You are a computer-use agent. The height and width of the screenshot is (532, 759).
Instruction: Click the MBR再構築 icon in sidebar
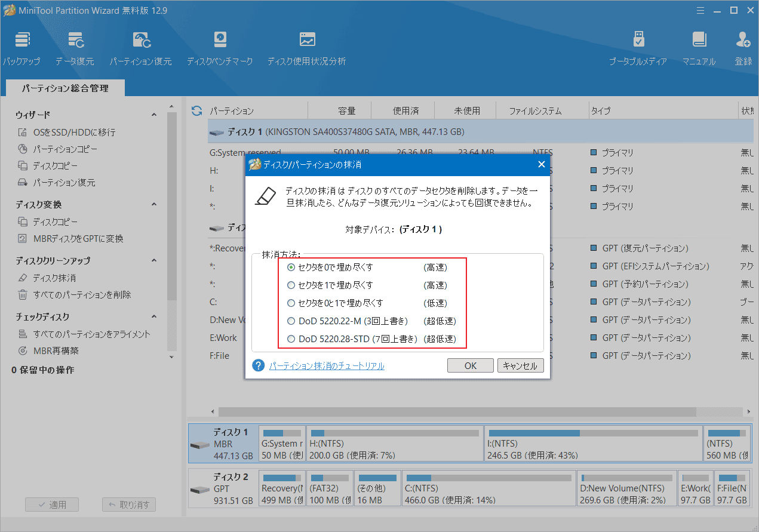(23, 351)
